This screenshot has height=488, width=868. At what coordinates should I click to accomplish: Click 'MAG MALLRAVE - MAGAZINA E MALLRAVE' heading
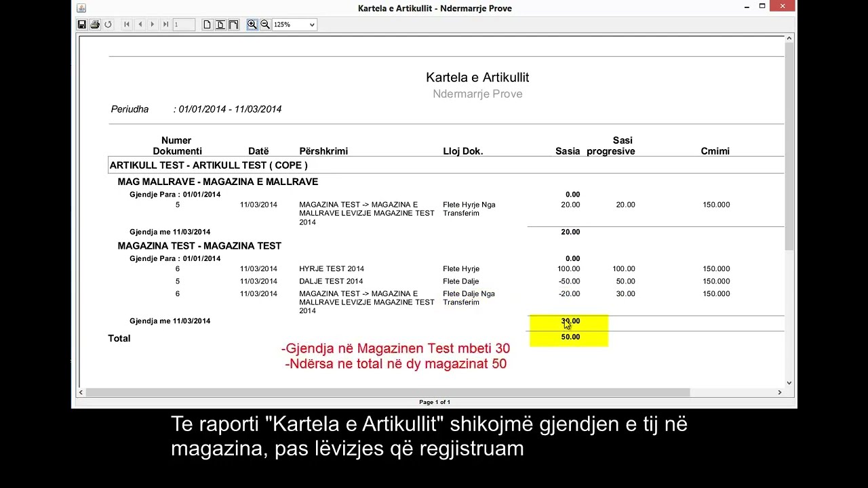[218, 182]
